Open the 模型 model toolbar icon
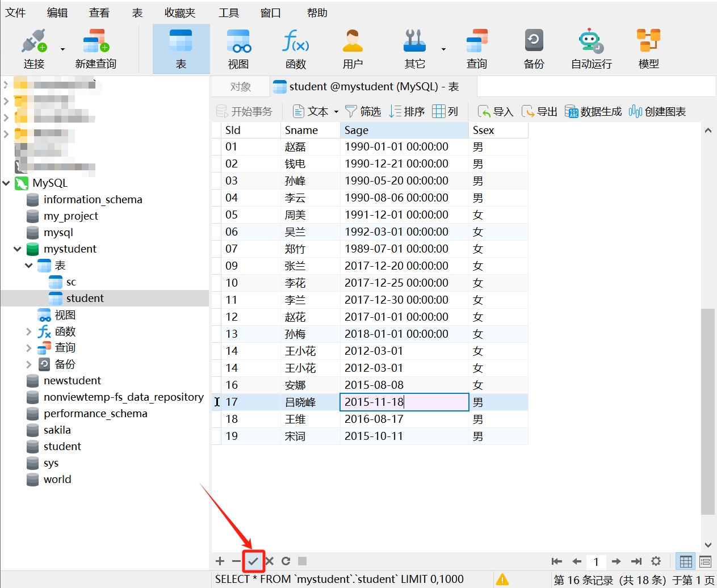Viewport: 717px width, 588px height. coord(648,49)
